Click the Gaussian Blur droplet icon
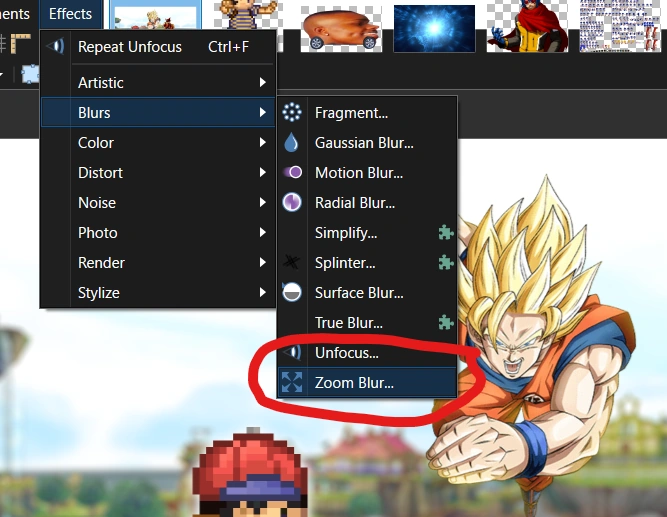The width and height of the screenshot is (667, 517). point(291,143)
